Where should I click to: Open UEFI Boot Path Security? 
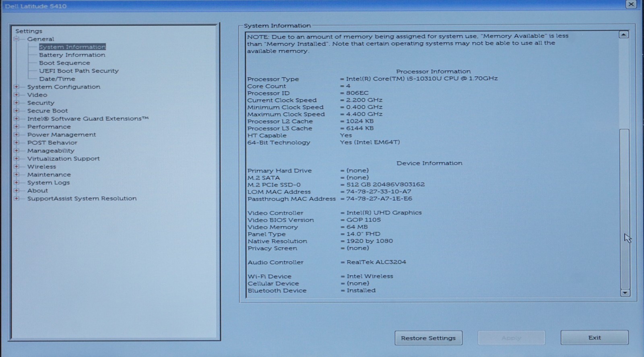[x=79, y=71]
